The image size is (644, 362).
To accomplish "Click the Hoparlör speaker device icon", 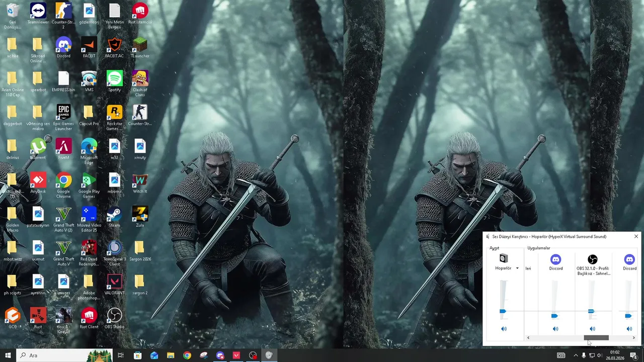I will click(x=504, y=259).
